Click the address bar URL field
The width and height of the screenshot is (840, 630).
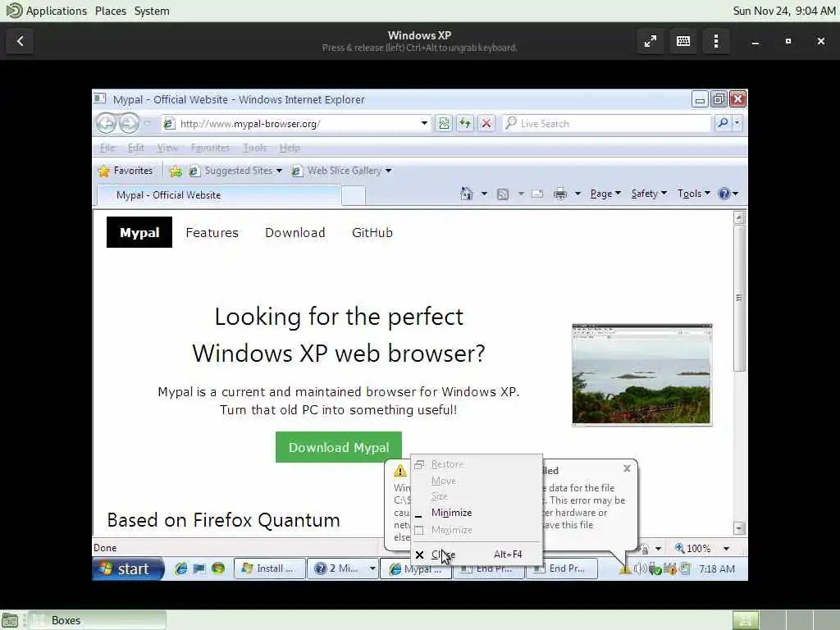pos(298,124)
